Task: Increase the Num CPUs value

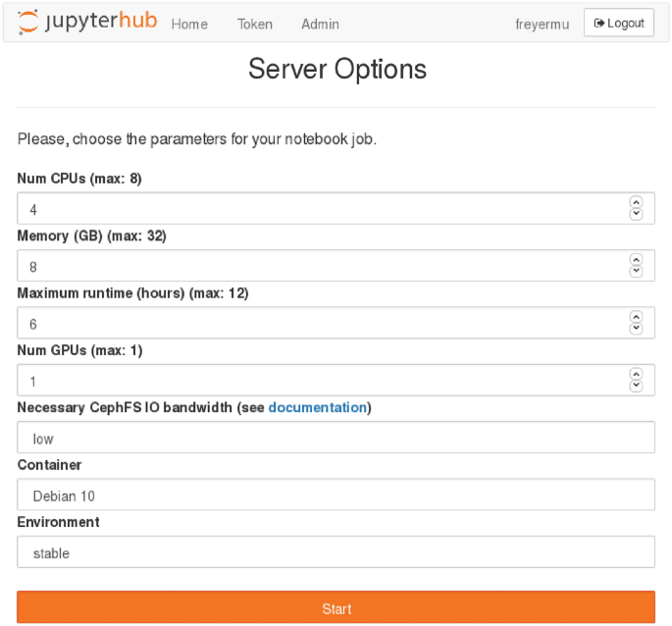Action: pos(636,203)
